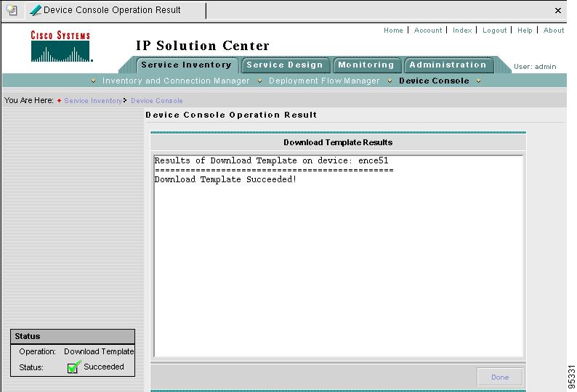
Task: Click the Download Template Results header
Action: pyautogui.click(x=338, y=142)
